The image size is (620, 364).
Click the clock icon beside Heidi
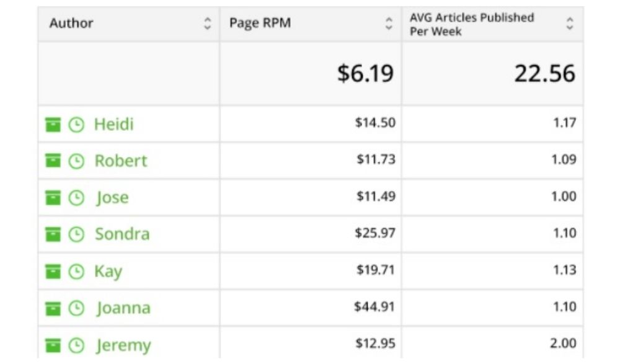pos(76,125)
